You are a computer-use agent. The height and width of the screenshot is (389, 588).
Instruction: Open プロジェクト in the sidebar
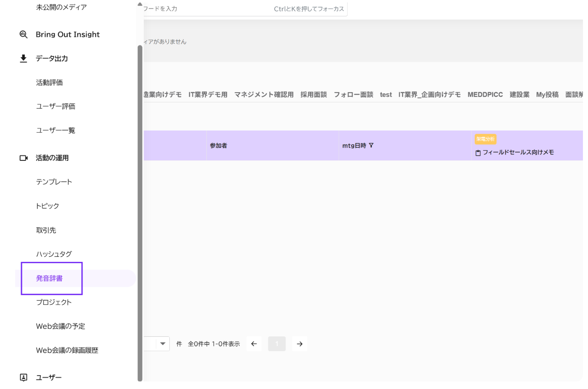point(54,302)
